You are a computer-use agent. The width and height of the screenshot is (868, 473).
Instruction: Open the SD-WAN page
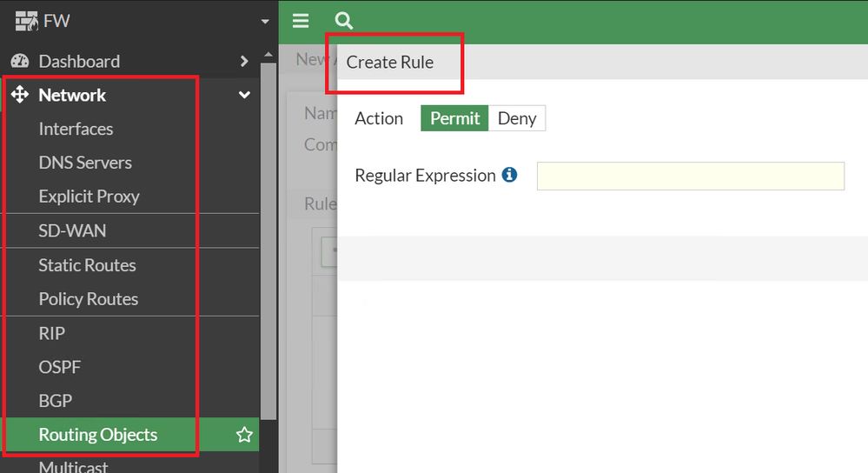(x=72, y=231)
